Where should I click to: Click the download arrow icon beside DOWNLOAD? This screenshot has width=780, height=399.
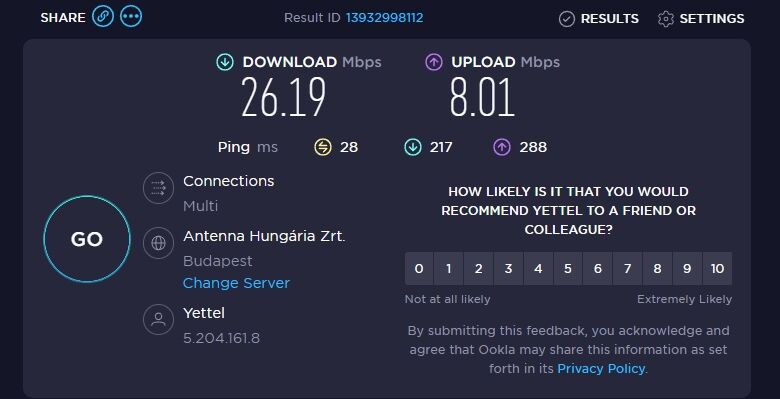tap(225, 62)
